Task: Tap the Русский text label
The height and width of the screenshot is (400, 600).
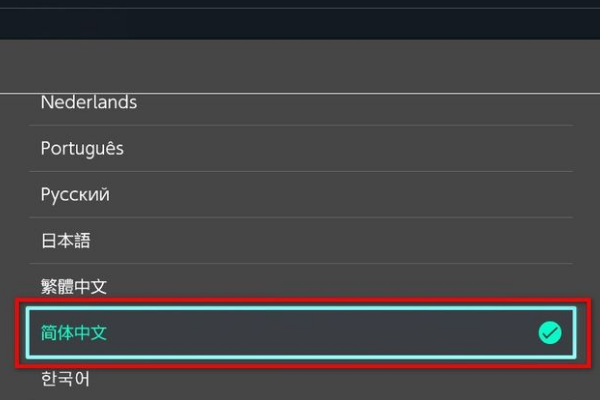Action: [x=75, y=195]
